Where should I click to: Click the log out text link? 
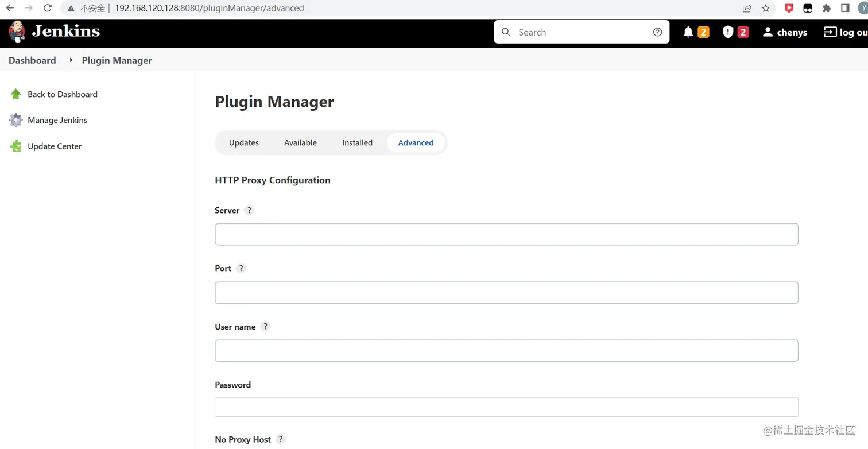pyautogui.click(x=854, y=32)
